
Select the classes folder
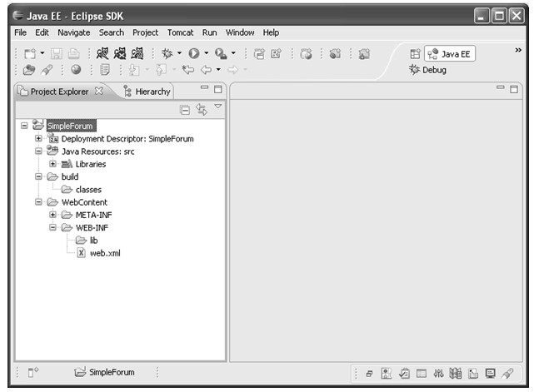[x=88, y=190]
